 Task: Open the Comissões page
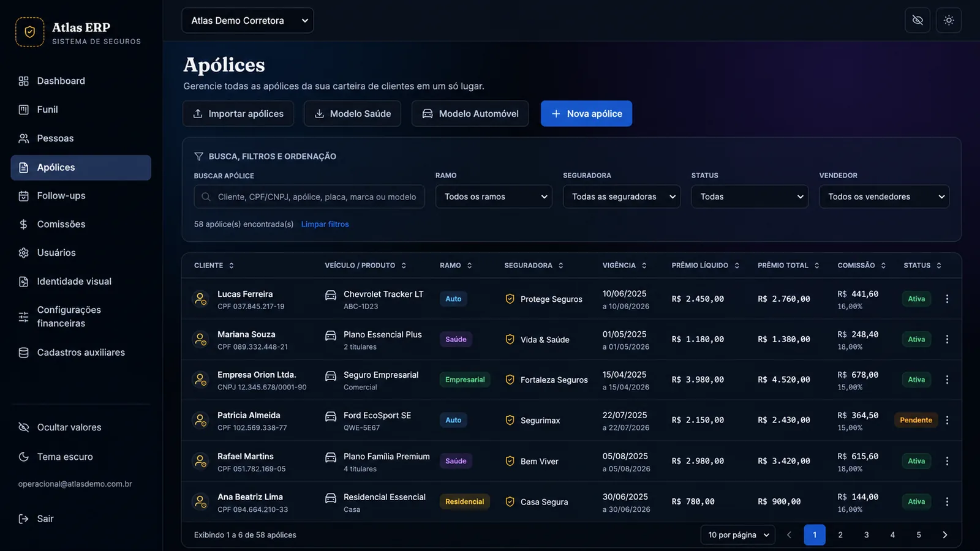81,224
